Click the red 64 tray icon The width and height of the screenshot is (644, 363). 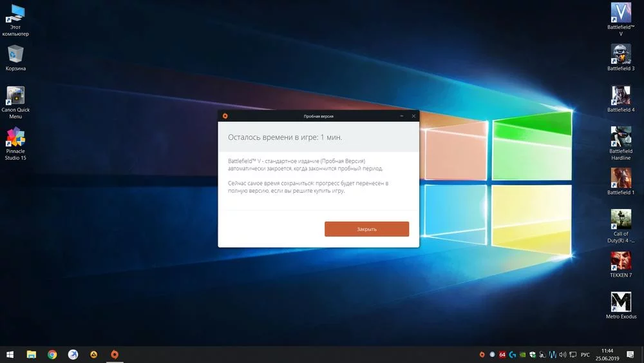point(502,355)
